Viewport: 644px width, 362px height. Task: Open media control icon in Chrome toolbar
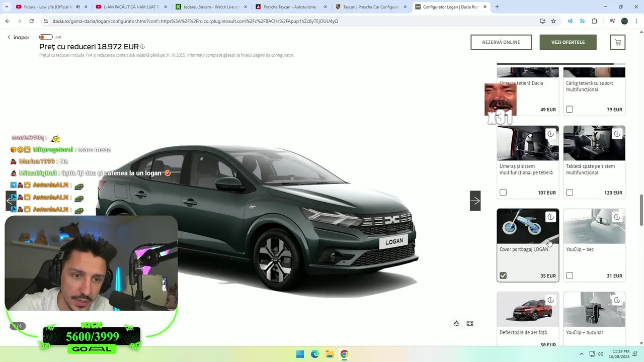[x=612, y=21]
